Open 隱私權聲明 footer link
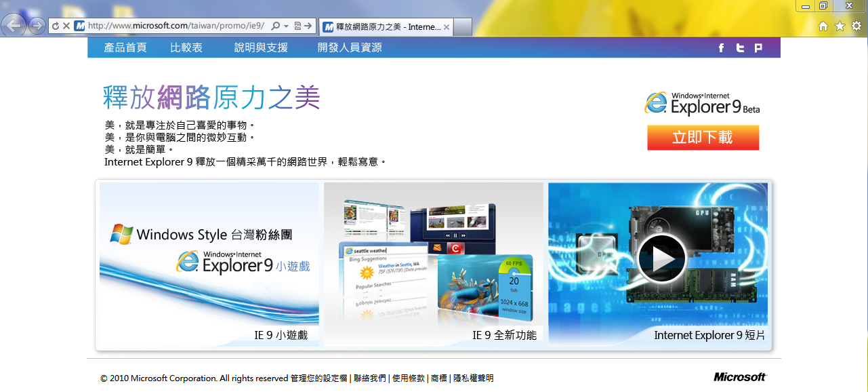Screen dimensions: 868x392 (x=473, y=378)
